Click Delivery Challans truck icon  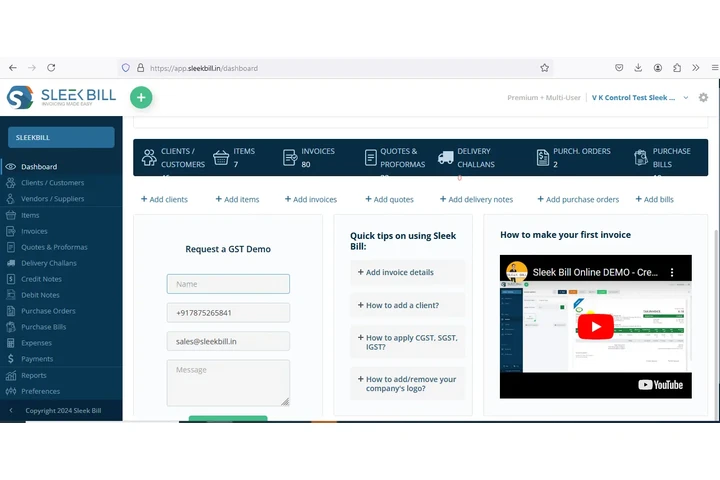[x=446, y=158]
